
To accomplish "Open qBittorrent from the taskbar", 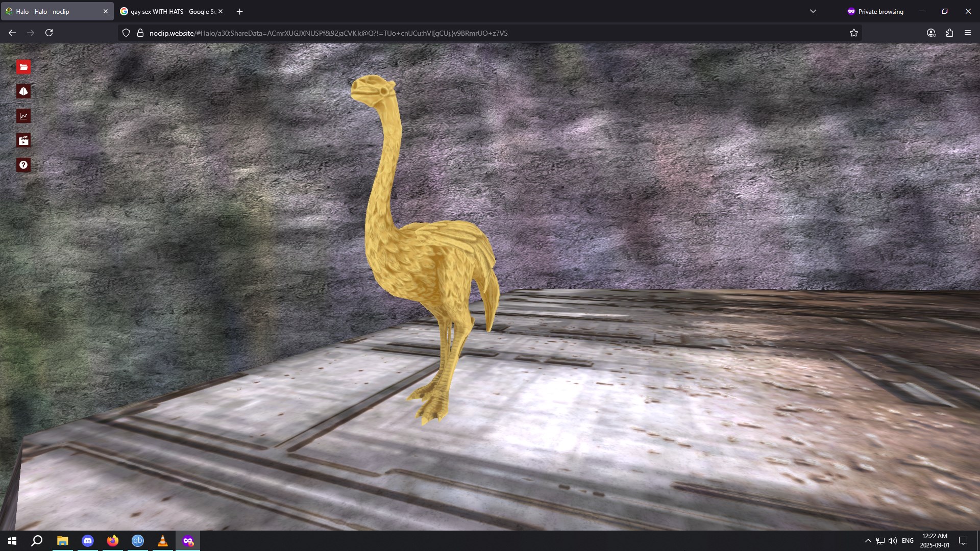I will coord(138,541).
